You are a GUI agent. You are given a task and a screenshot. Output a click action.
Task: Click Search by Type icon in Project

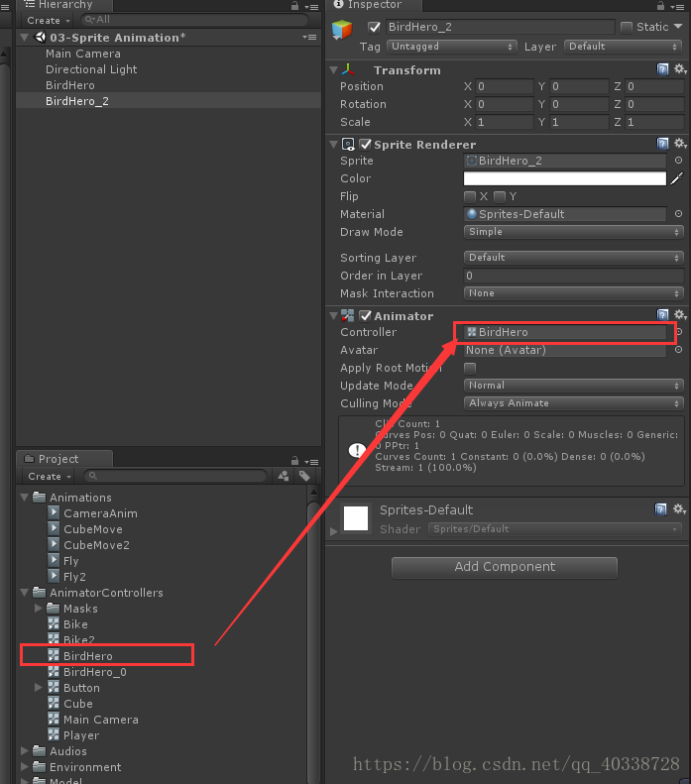[284, 477]
